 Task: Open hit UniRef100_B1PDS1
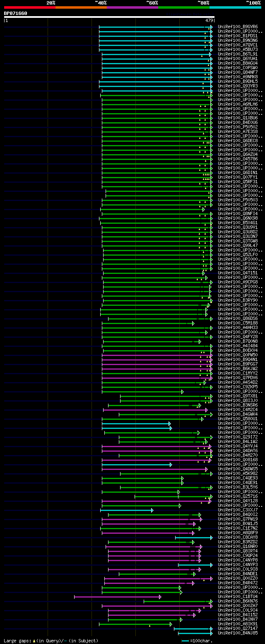[238, 36]
